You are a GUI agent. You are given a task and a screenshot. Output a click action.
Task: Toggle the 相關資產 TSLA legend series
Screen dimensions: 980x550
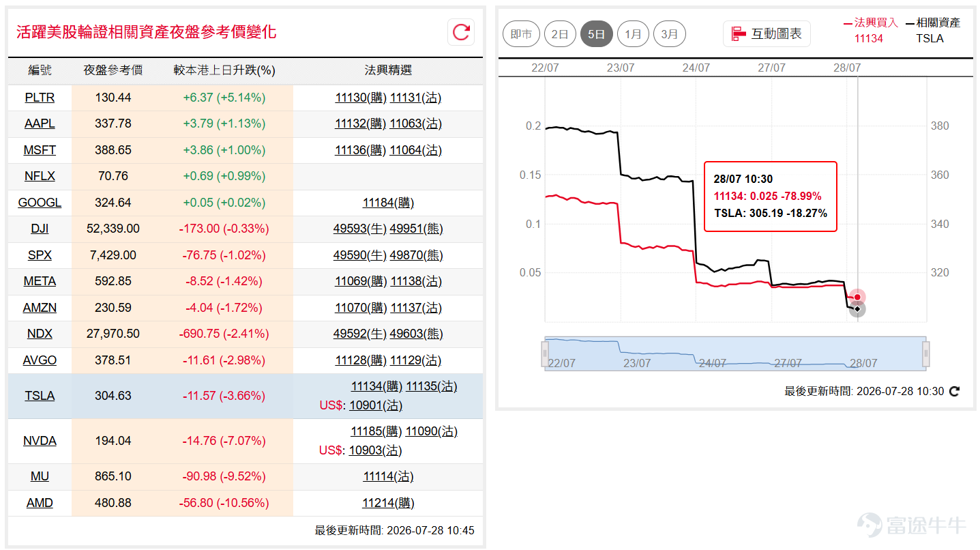click(x=933, y=30)
